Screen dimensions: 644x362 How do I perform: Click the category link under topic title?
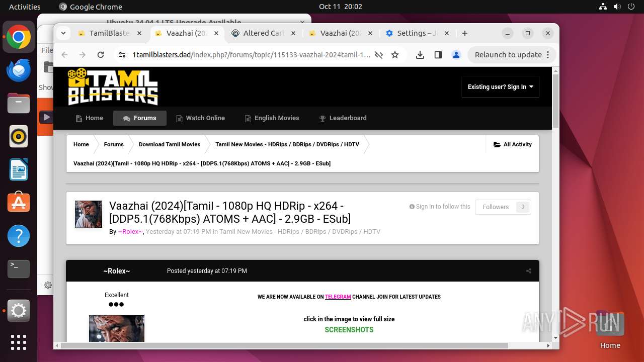click(300, 232)
